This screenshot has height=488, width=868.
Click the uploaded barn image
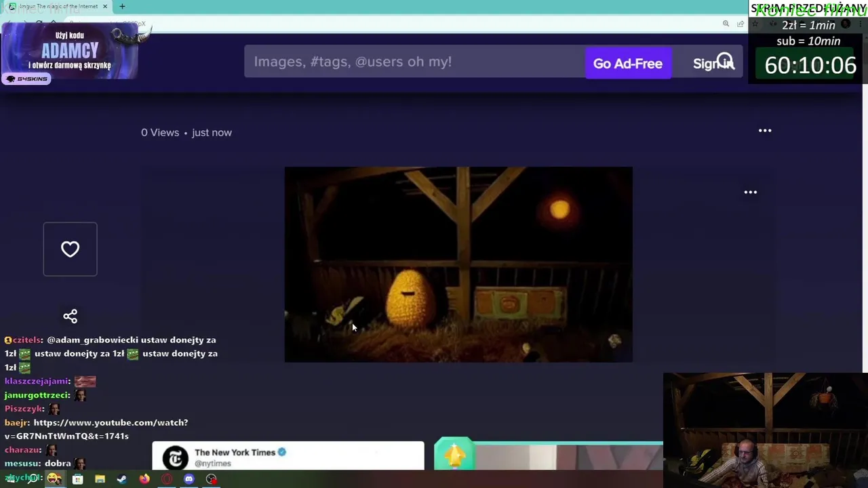(458, 264)
